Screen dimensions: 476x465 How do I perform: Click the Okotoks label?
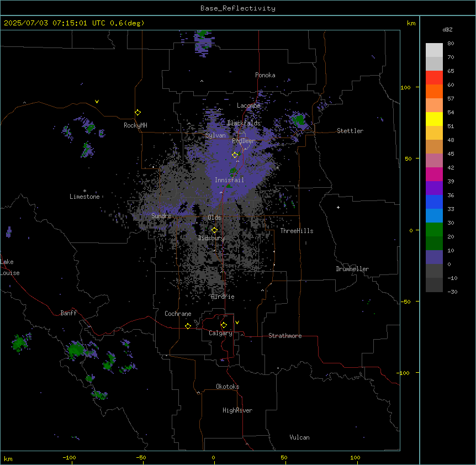click(x=228, y=387)
